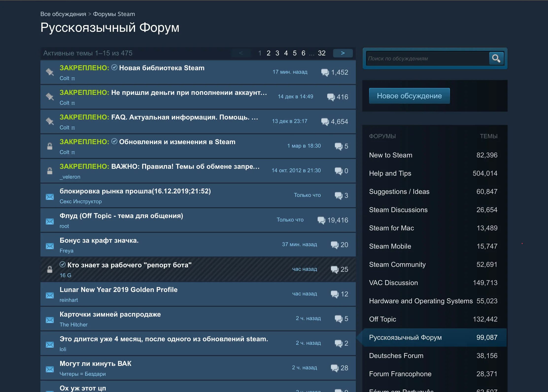Click the magnifier search icon
Screen dimensions: 548x392
tap(496, 58)
